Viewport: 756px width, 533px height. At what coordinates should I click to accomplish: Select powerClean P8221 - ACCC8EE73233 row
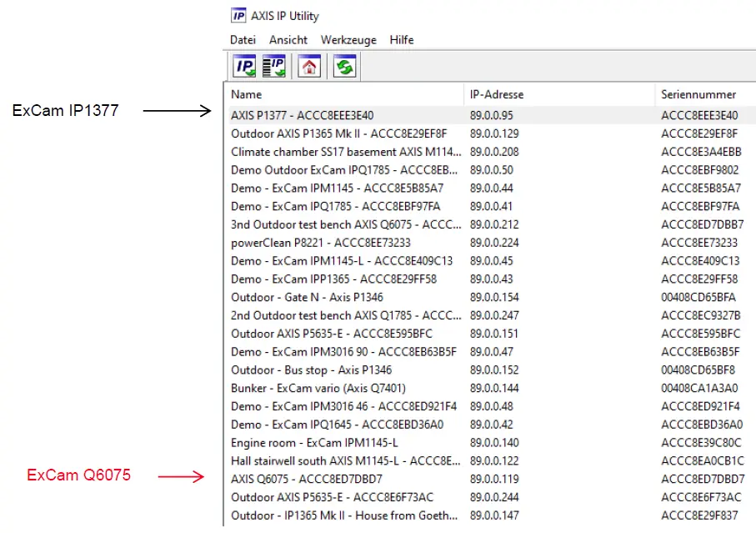pyautogui.click(x=491, y=243)
